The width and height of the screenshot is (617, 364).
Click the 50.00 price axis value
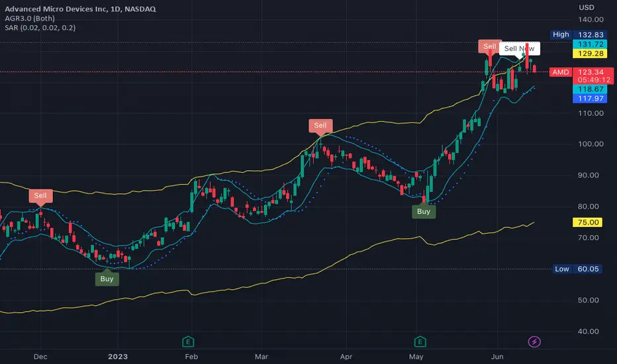coord(589,300)
